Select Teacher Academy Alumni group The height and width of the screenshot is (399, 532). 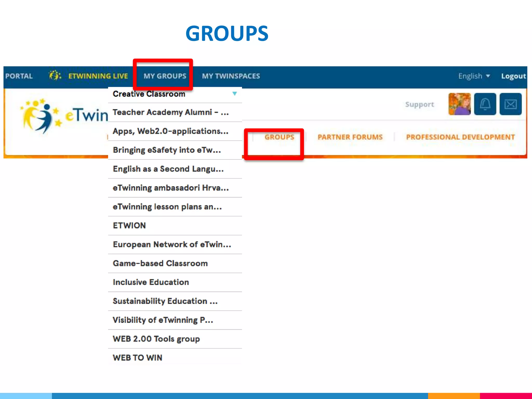[175, 112]
